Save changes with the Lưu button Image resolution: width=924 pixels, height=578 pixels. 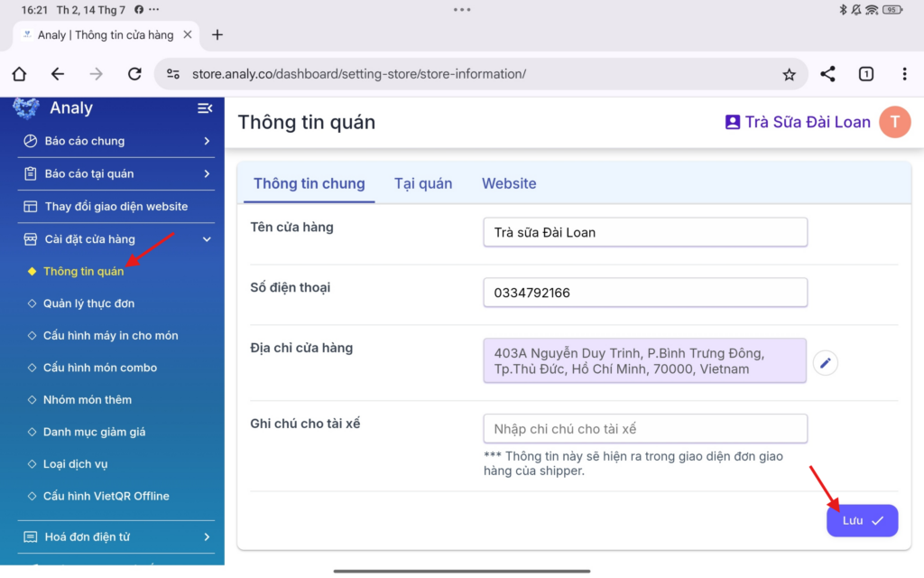[862, 521]
